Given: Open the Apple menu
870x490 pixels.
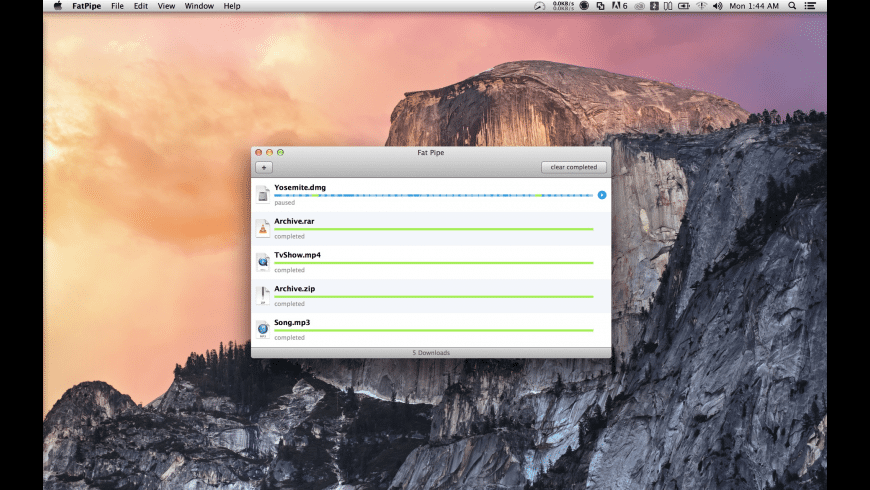Looking at the screenshot, I should (x=57, y=6).
